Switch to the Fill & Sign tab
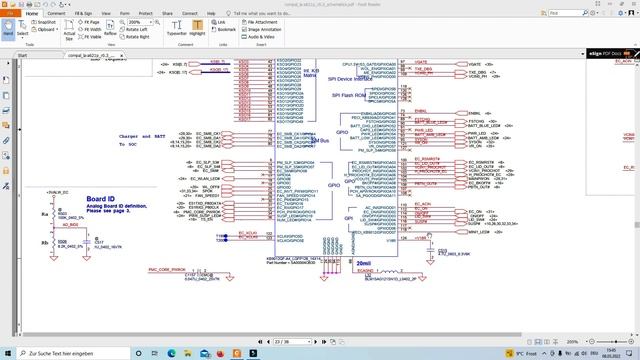640x360 pixels. tap(83, 13)
